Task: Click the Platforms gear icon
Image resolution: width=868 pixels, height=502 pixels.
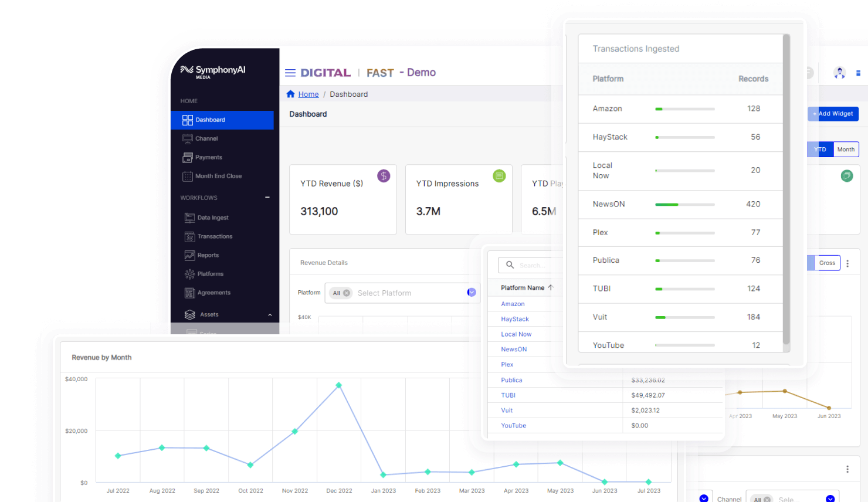Action: 189,274
